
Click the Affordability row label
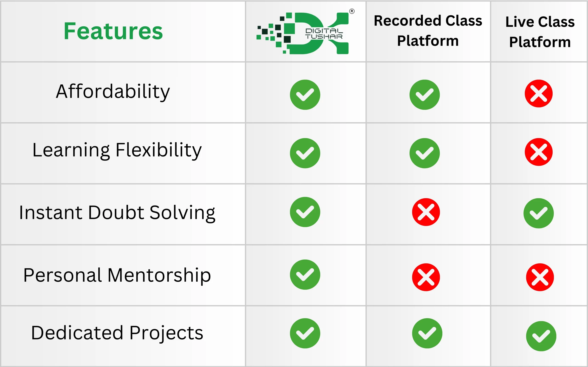pyautogui.click(x=113, y=92)
